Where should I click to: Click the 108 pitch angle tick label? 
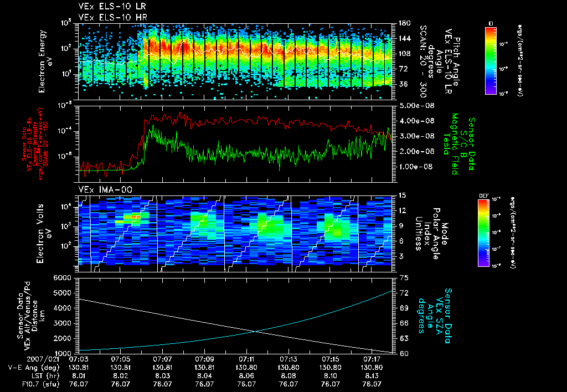(x=404, y=54)
